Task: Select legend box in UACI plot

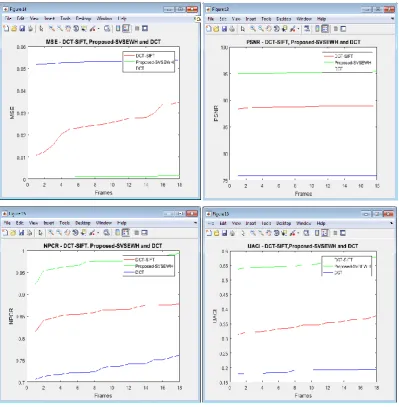Action: click(x=346, y=266)
